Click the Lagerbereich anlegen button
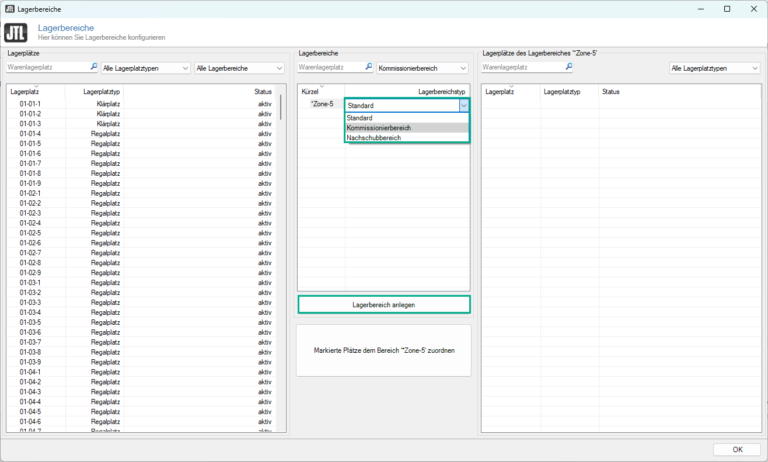768x462 pixels. click(383, 304)
